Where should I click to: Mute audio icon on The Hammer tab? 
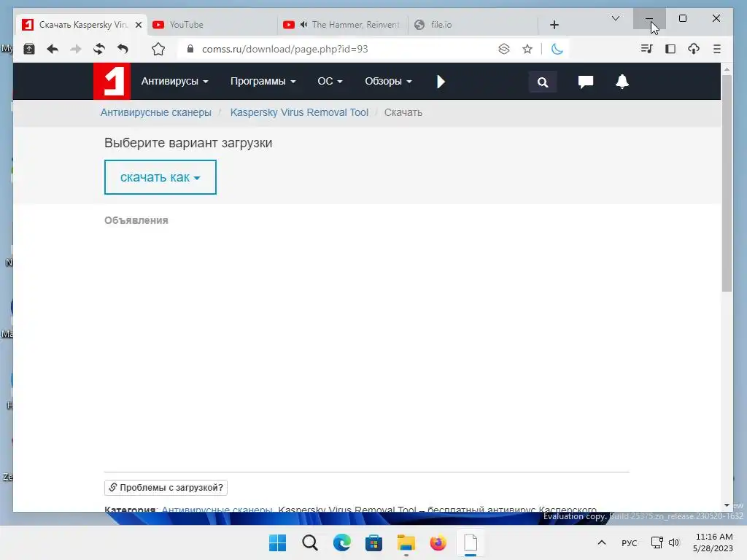coord(303,25)
